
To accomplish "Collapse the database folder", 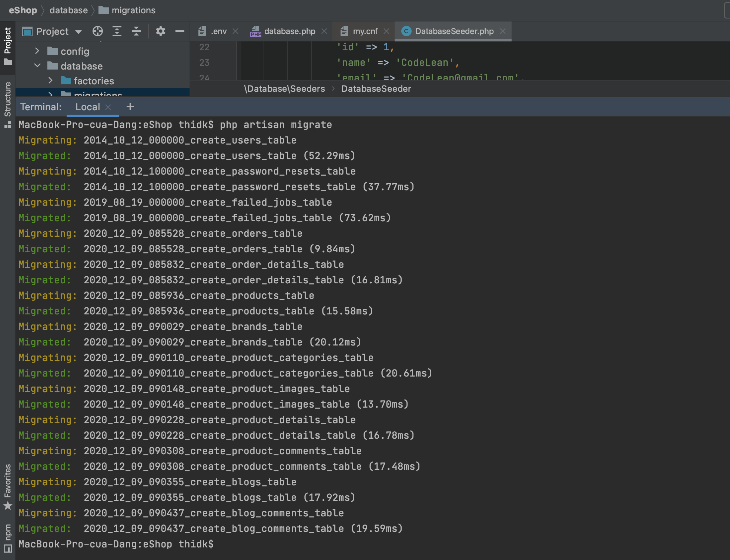I will tap(37, 66).
